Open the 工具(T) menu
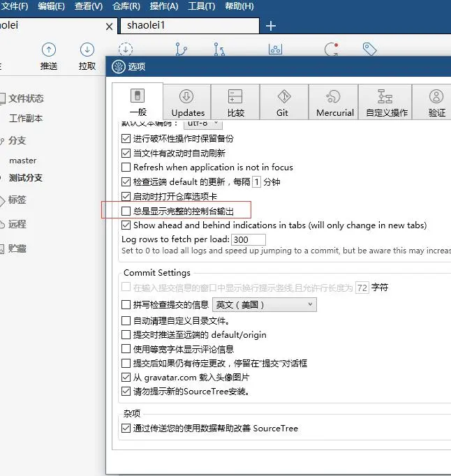Screen dimensions: 451x476 tap(201, 6)
